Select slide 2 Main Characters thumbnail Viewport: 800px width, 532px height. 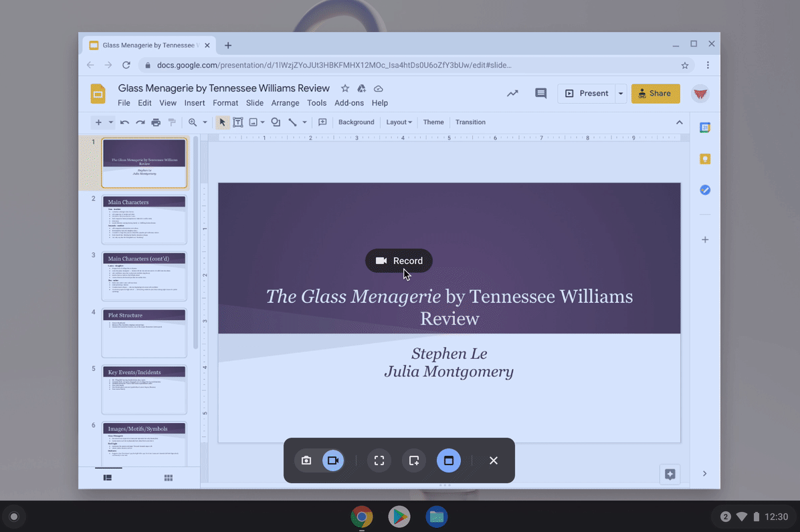pyautogui.click(x=144, y=219)
